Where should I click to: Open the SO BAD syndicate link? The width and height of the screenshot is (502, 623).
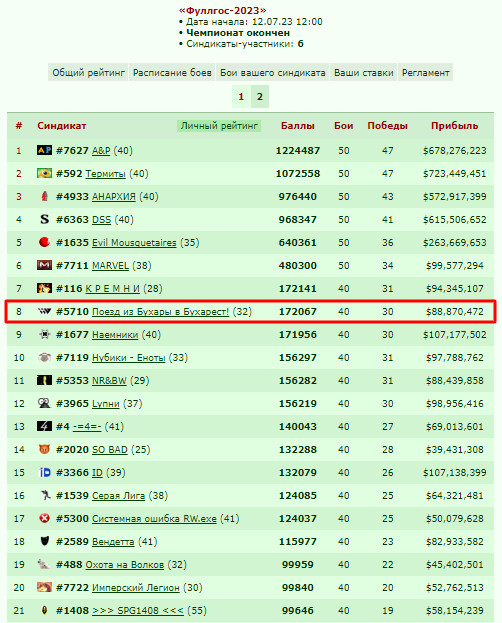coord(110,450)
